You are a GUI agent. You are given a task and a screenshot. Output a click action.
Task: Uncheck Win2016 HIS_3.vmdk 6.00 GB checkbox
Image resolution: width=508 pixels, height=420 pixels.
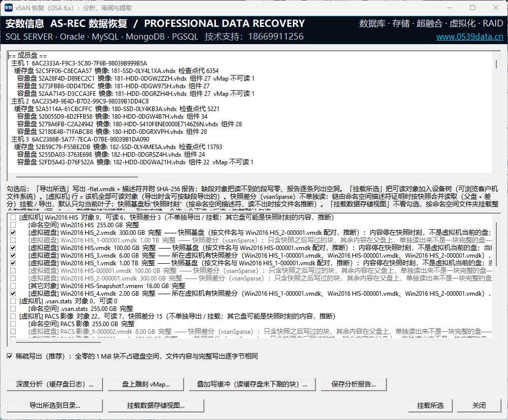coord(13,255)
